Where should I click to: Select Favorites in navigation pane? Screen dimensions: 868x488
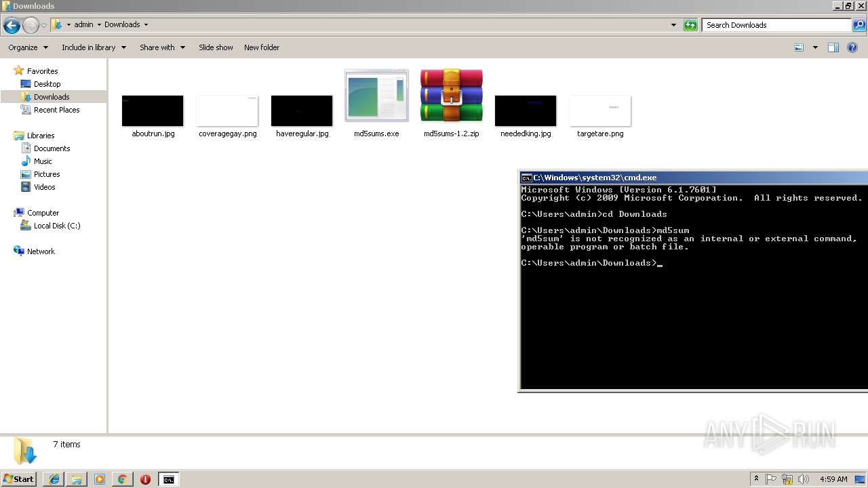pos(42,71)
